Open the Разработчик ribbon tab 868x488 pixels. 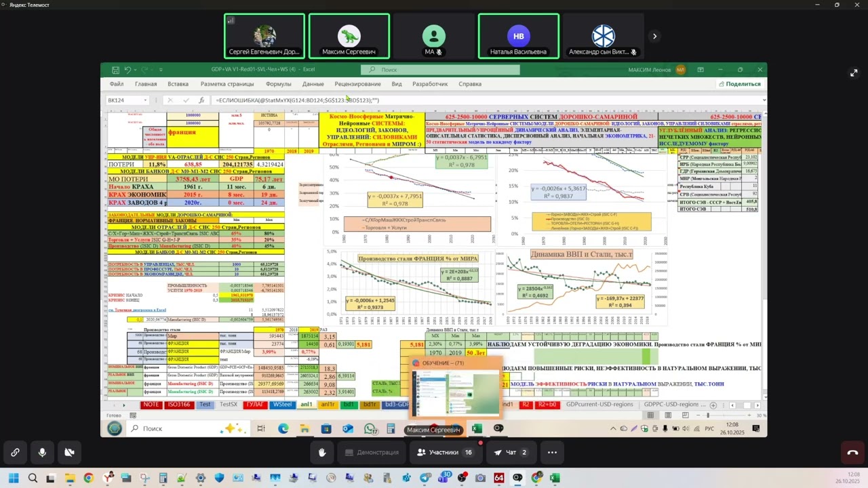(430, 84)
